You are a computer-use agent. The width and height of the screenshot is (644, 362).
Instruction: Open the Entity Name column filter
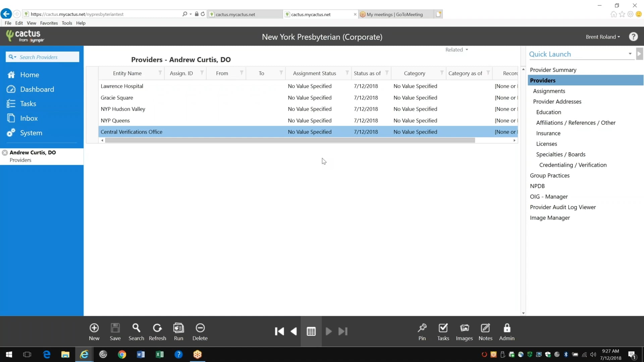[160, 73]
